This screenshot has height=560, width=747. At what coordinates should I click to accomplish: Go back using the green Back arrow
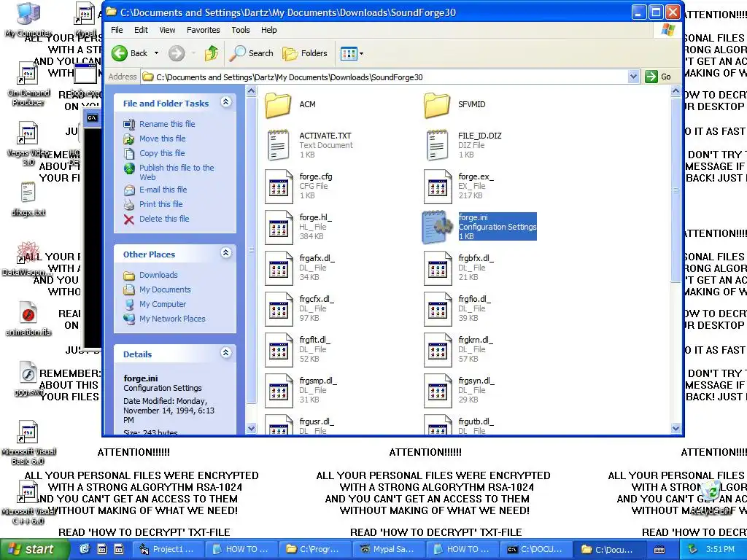120,53
